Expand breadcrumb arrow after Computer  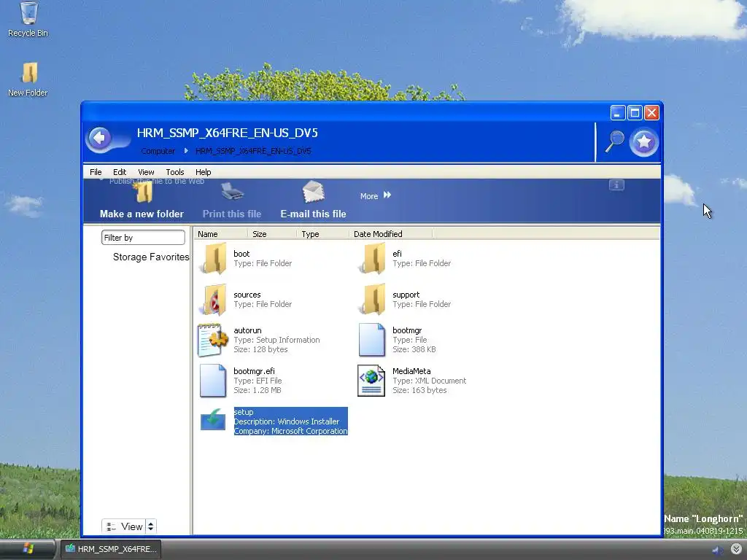click(186, 151)
